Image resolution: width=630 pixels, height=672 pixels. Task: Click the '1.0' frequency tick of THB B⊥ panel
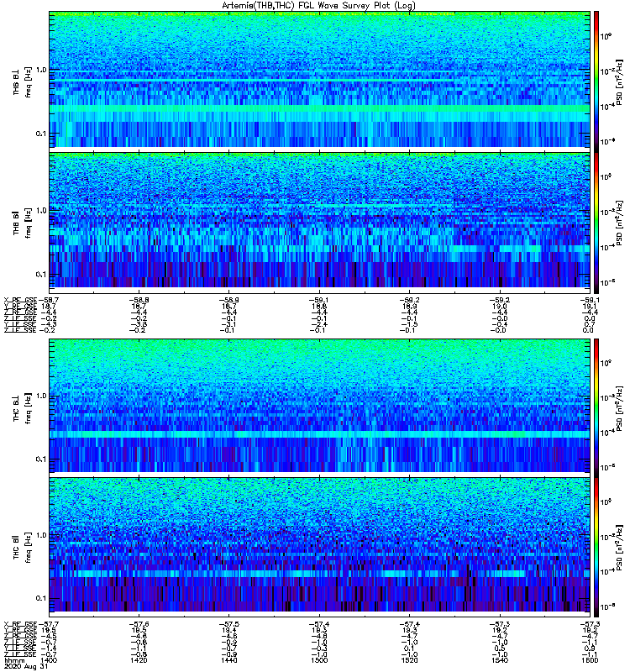tap(41, 70)
